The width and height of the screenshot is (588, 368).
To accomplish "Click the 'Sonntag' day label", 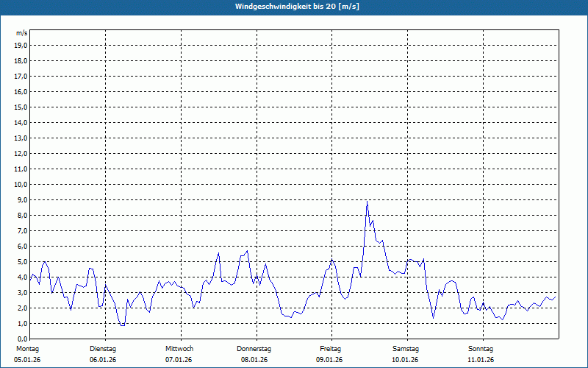I will pyautogui.click(x=481, y=348).
